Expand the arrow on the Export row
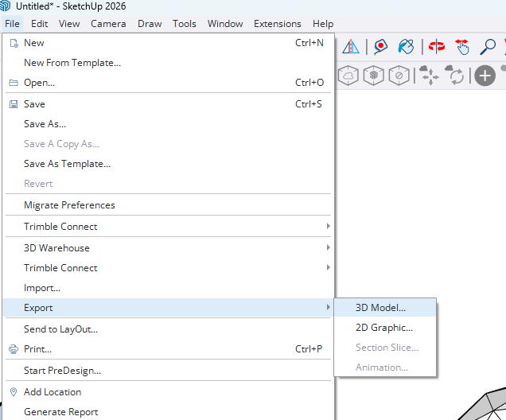Screen dimensions: 506x420 [329, 307]
